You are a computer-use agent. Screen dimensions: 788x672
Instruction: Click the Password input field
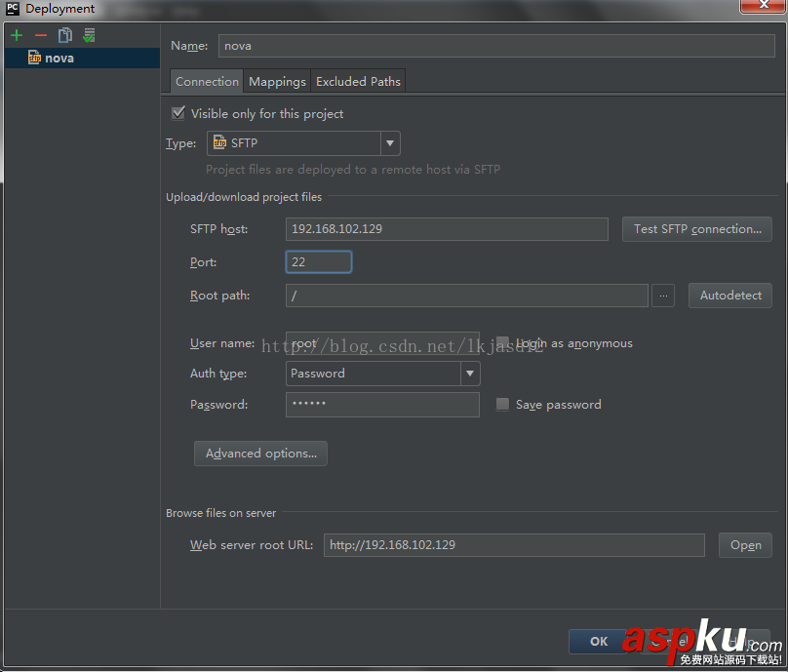[382, 405]
